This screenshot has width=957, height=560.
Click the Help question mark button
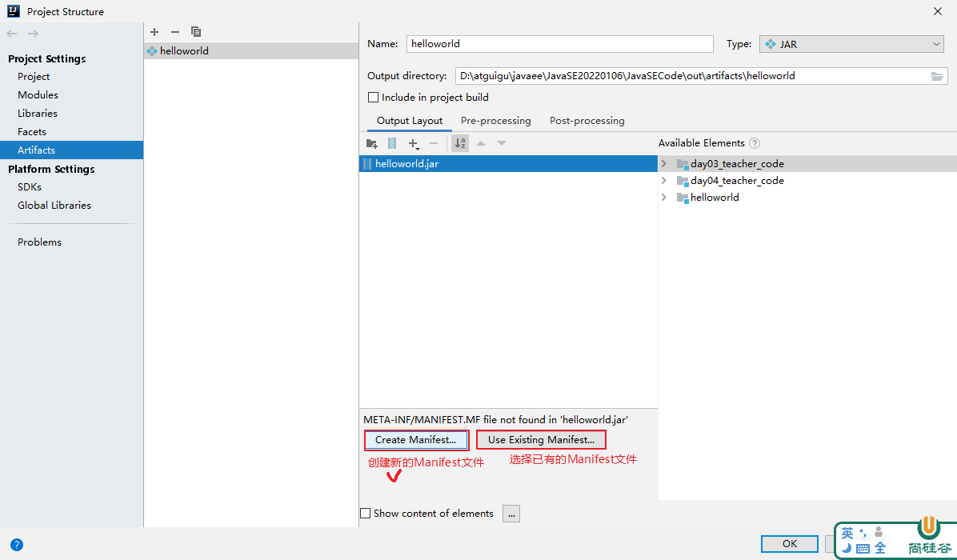click(16, 545)
